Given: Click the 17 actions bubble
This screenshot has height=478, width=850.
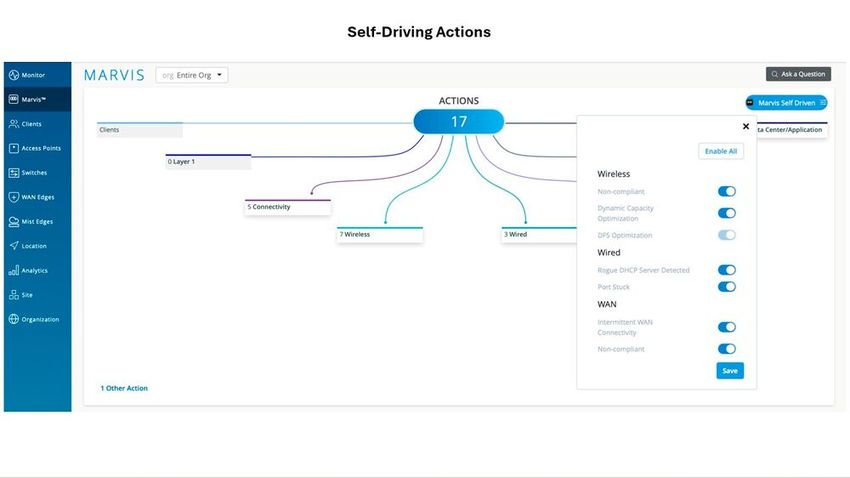Looking at the screenshot, I should pos(459,122).
